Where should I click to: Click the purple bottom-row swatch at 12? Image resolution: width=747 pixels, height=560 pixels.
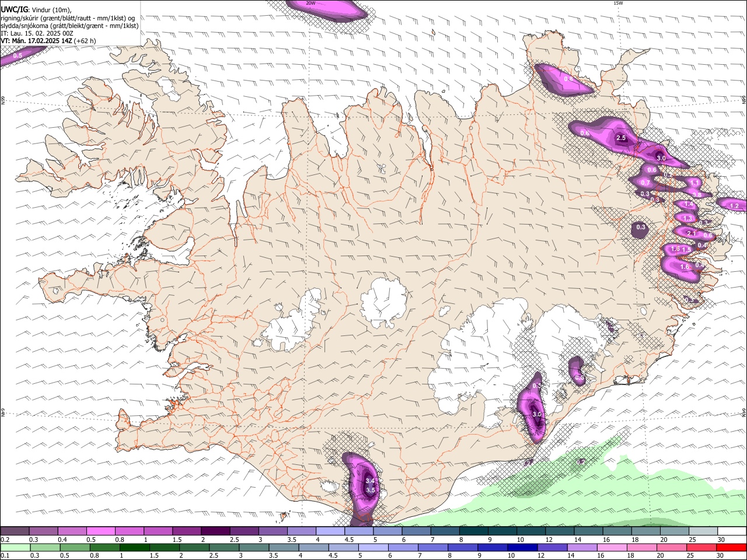click(x=551, y=548)
